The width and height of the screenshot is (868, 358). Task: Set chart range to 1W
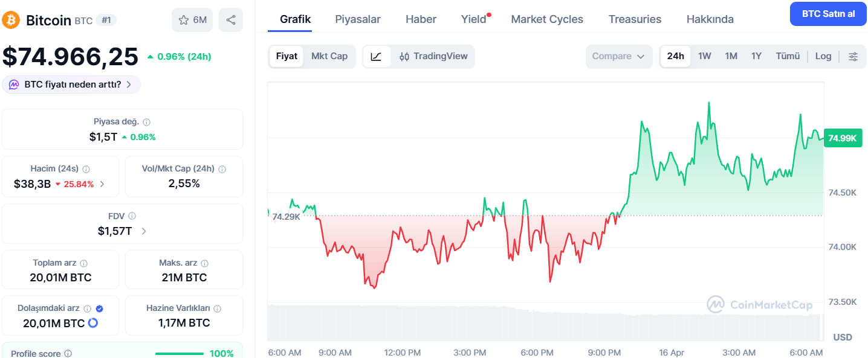[705, 56]
